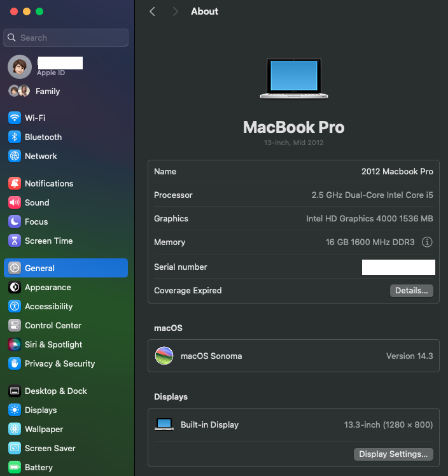Click the memory info icon
The height and width of the screenshot is (476, 448).
(427, 242)
